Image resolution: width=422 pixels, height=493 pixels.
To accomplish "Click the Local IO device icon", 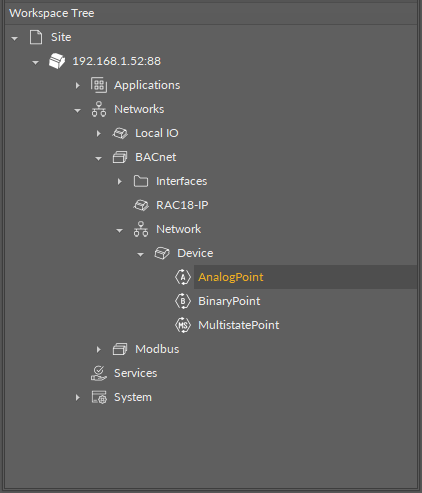I will (120, 133).
